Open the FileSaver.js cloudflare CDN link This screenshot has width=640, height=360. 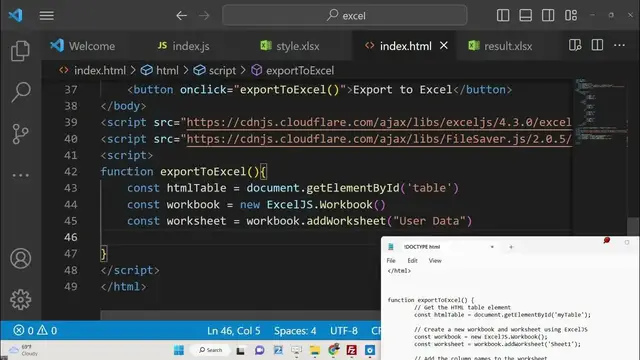click(379, 139)
